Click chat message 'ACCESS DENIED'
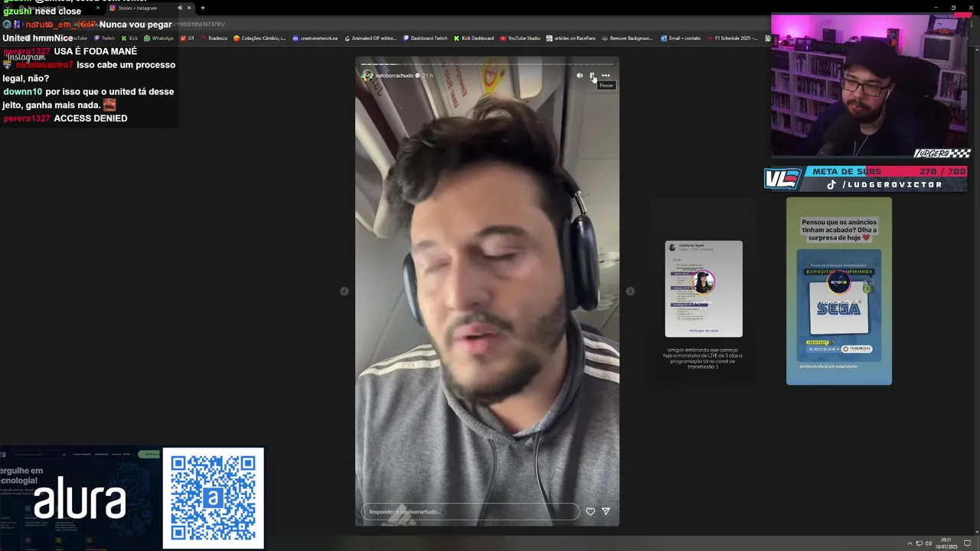980x551 pixels. pyautogui.click(x=90, y=119)
